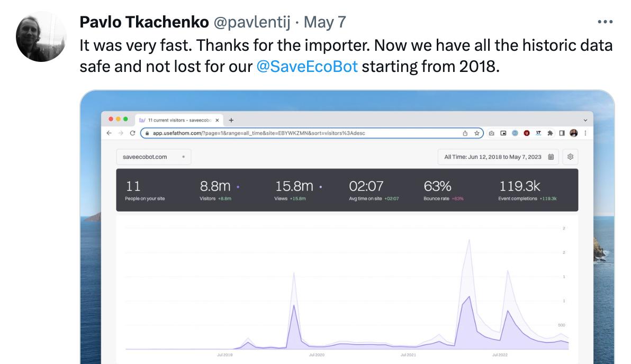Expand Chrome tab search chevron
The image size is (631, 364).
(585, 120)
